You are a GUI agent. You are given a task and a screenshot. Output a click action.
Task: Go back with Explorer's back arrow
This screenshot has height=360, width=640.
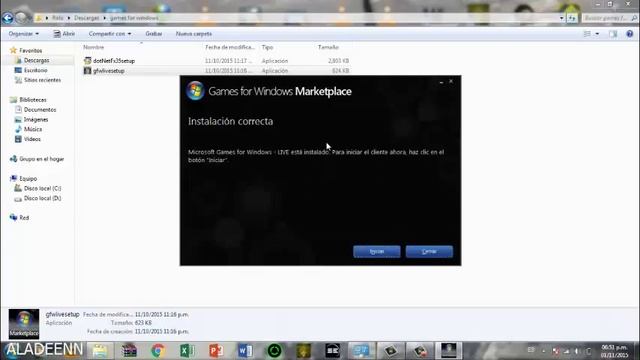(8, 18)
